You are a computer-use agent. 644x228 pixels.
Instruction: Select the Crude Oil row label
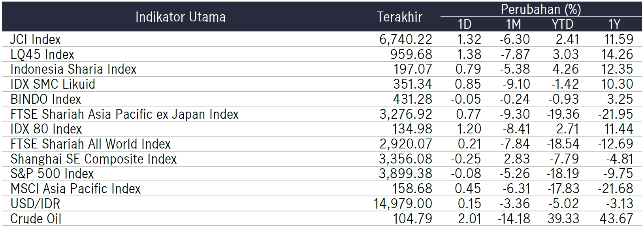(x=36, y=219)
